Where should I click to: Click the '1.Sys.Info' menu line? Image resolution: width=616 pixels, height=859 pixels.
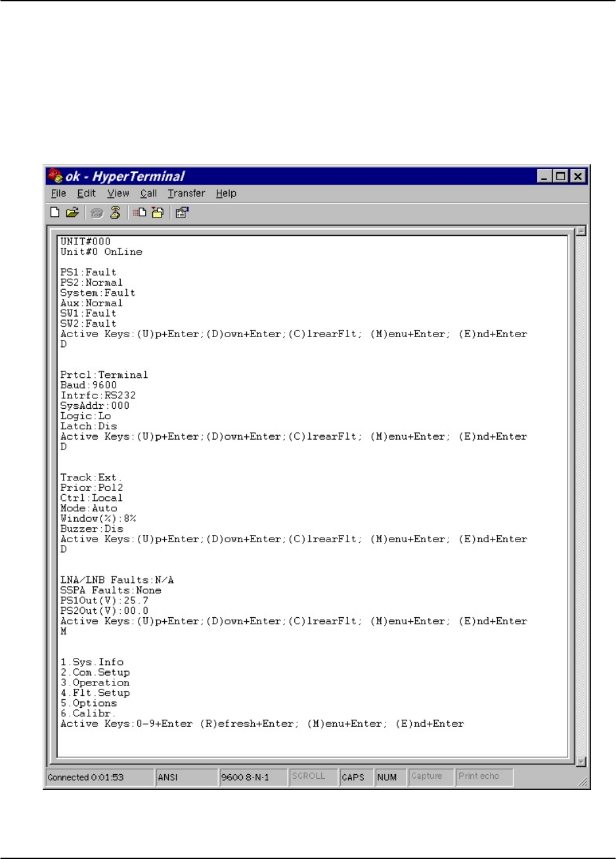92,662
